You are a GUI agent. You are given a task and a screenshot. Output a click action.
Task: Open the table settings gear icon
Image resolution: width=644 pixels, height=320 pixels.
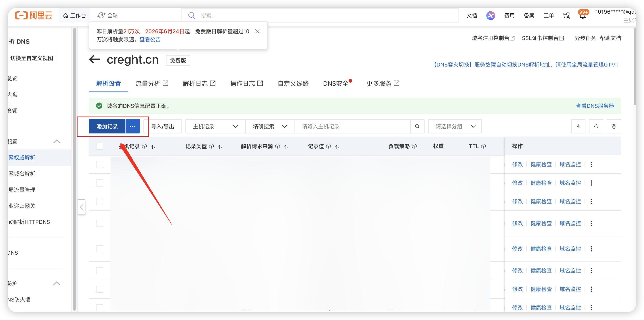click(614, 126)
